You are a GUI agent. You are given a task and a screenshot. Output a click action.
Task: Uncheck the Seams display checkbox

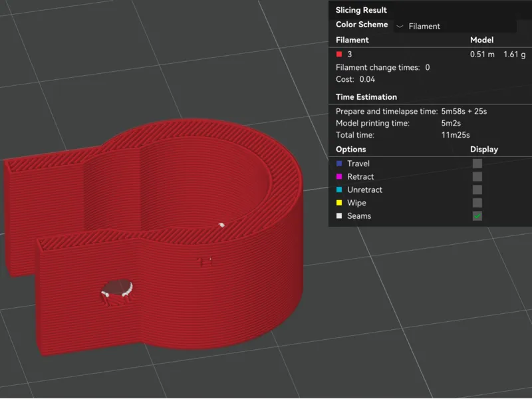(x=477, y=215)
